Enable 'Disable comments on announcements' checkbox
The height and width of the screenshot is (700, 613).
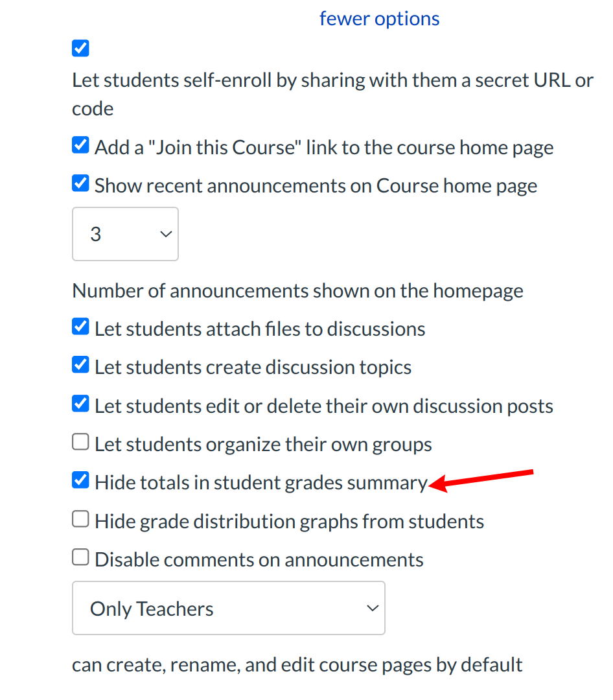[80, 558]
